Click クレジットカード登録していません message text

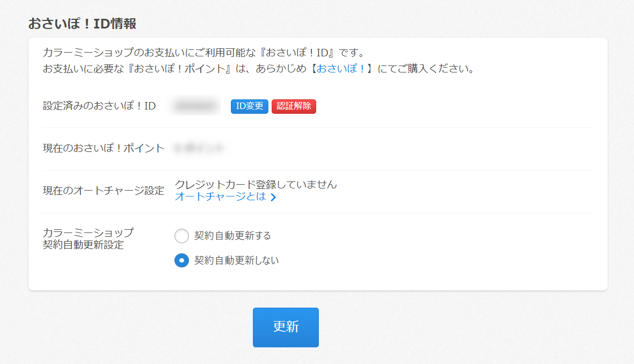click(x=256, y=184)
